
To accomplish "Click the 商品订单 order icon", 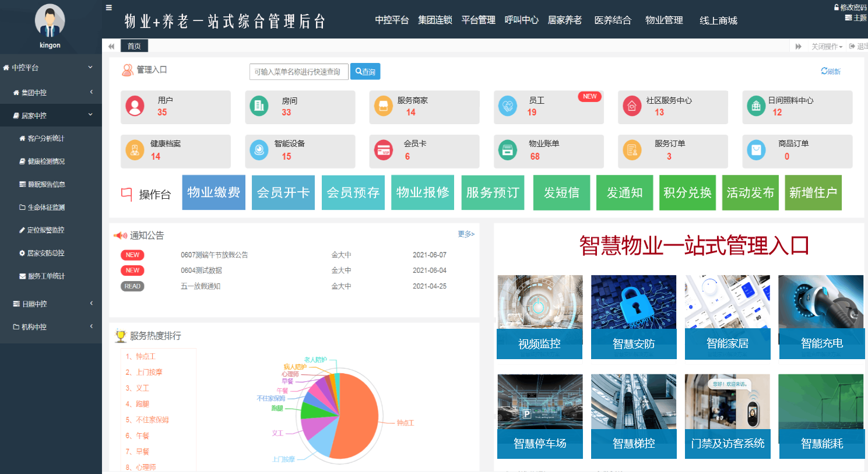I will pos(756,150).
